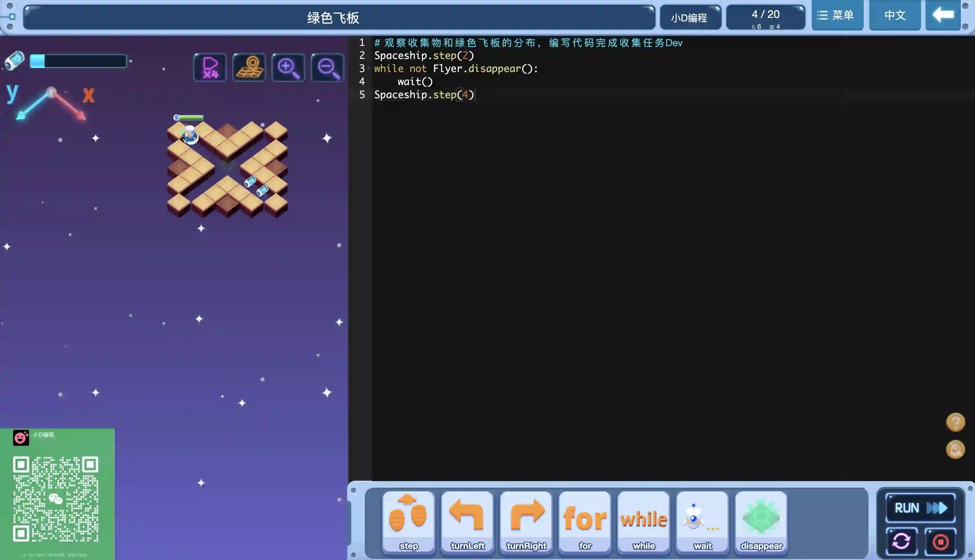Reset the level with refresh icon
The height and width of the screenshot is (560, 975).
tap(902, 542)
